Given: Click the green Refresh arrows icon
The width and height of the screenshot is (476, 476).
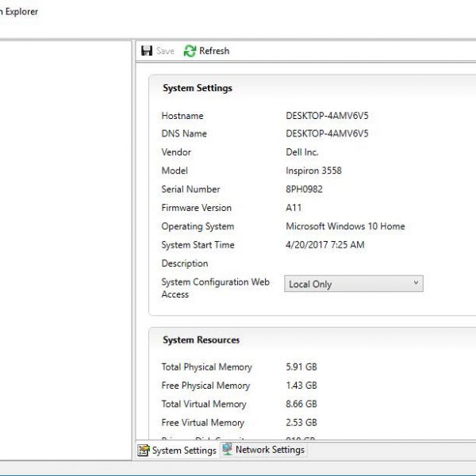Looking at the screenshot, I should click(190, 51).
